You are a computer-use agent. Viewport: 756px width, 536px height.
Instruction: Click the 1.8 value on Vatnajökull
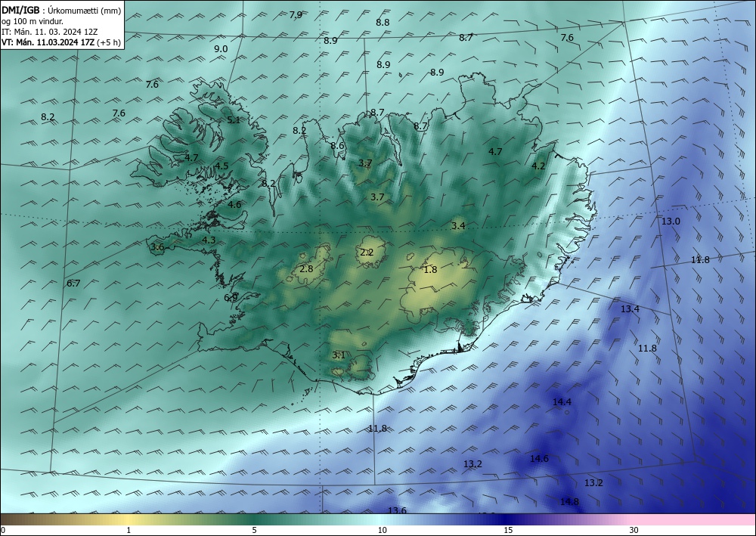430,270
